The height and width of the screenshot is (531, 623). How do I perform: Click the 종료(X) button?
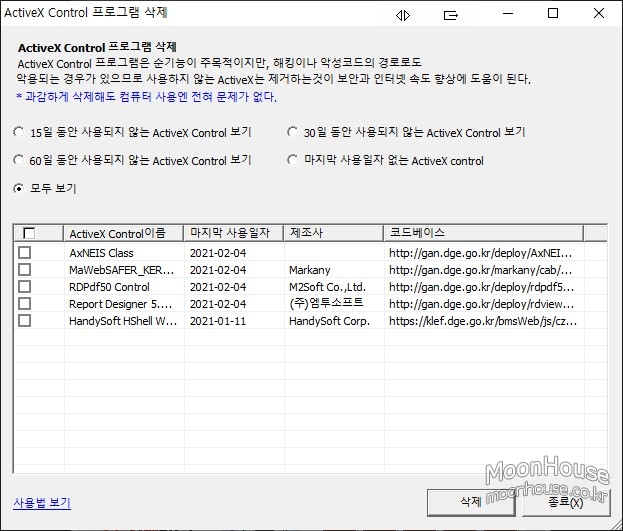[566, 502]
